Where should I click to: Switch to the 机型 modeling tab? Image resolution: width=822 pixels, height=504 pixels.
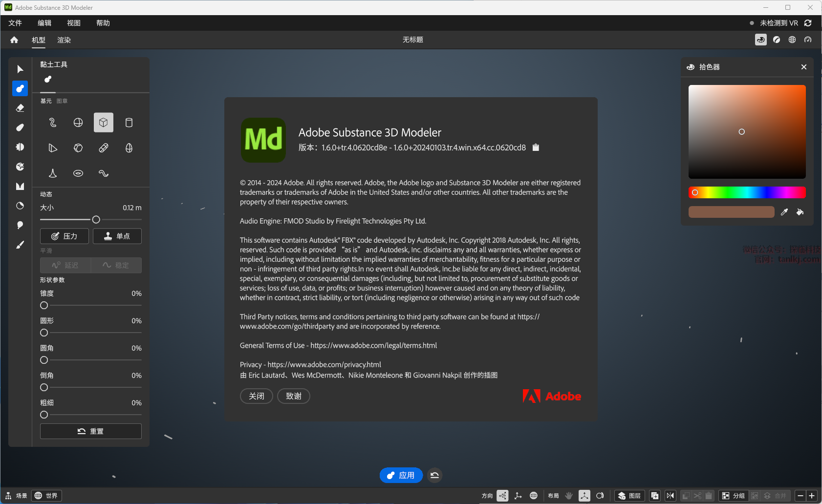39,40
